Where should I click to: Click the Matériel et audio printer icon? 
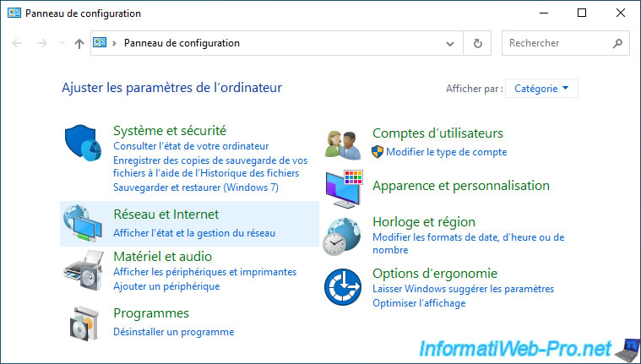[83, 270]
